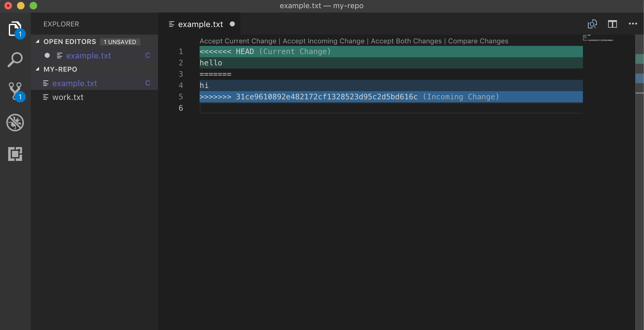Open the Explorer view in activity bar

pos(15,29)
